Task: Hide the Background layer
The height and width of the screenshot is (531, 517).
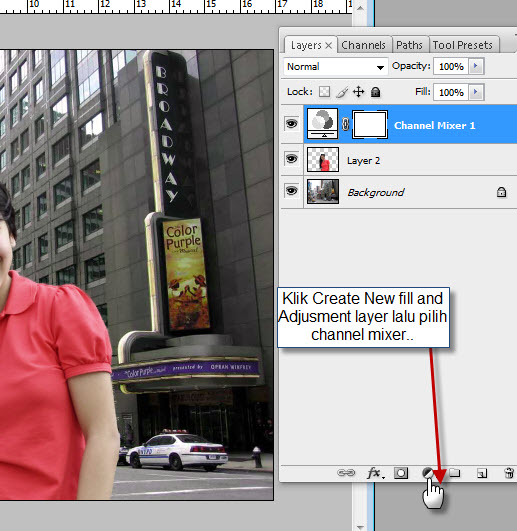Action: click(x=292, y=191)
